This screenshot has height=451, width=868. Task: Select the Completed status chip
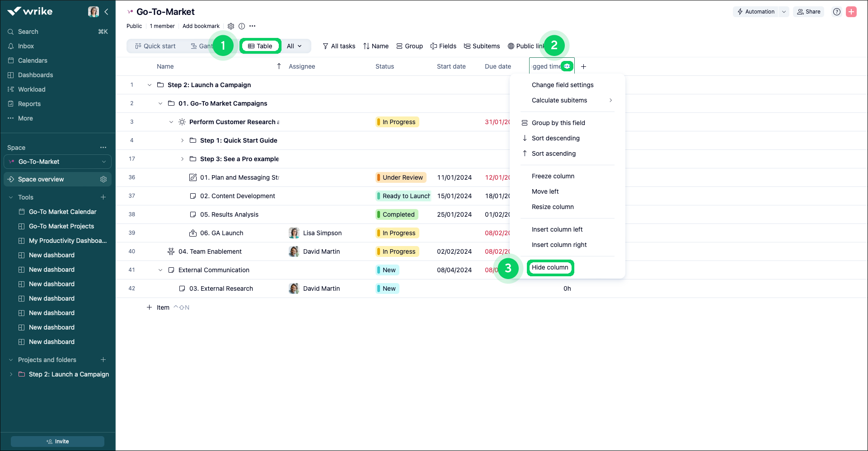pyautogui.click(x=396, y=214)
